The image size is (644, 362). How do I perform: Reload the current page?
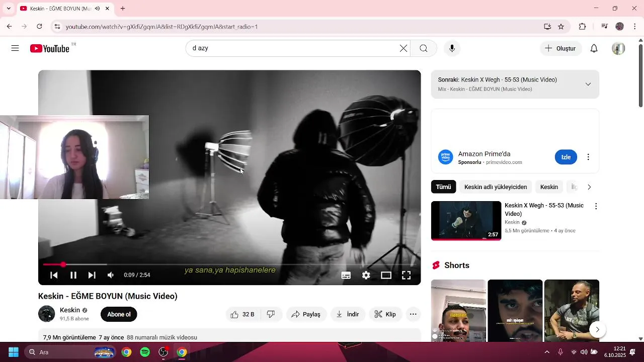tap(39, 26)
